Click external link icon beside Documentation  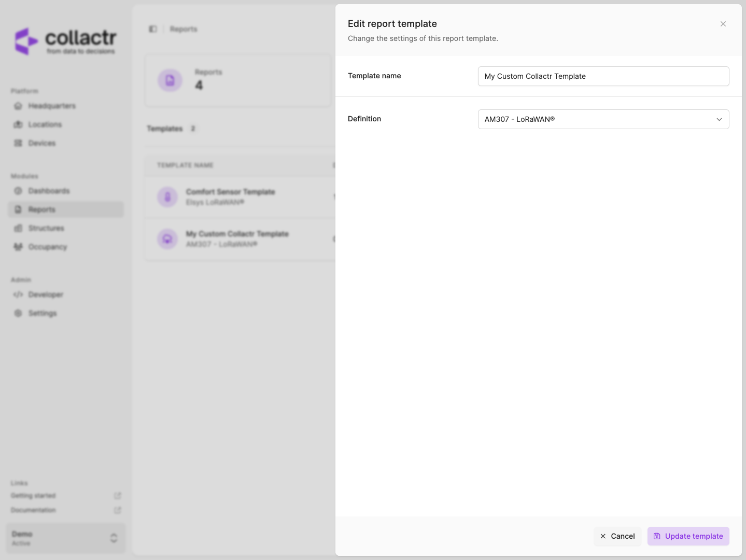click(118, 510)
